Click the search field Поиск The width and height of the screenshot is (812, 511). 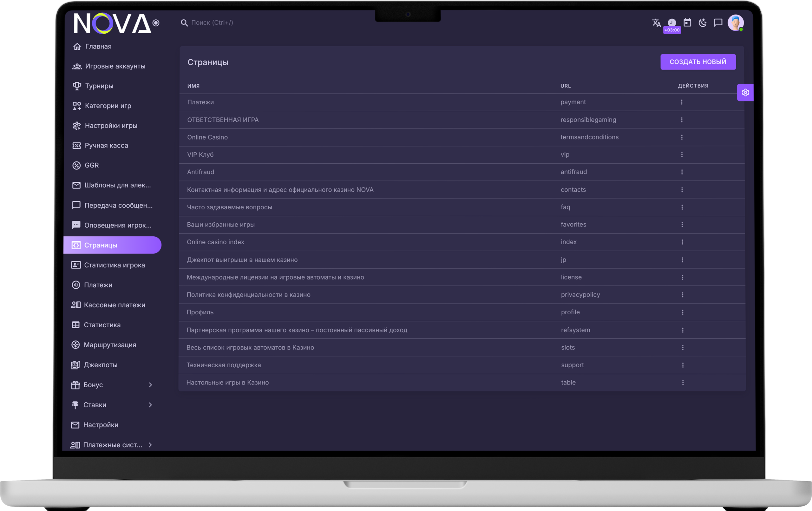212,23
